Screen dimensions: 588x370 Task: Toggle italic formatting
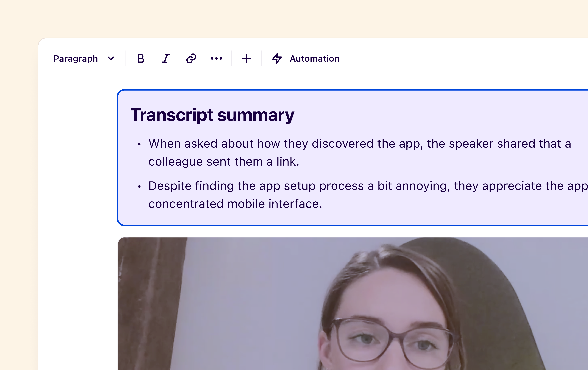pyautogui.click(x=166, y=59)
